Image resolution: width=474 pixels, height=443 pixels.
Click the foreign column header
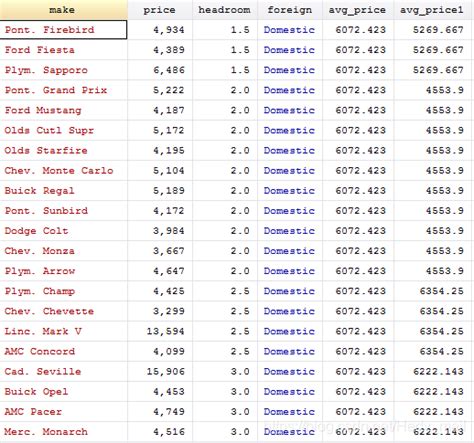pyautogui.click(x=290, y=10)
